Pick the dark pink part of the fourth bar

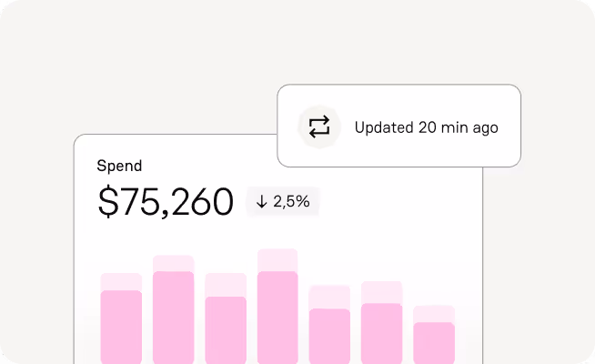click(277, 317)
